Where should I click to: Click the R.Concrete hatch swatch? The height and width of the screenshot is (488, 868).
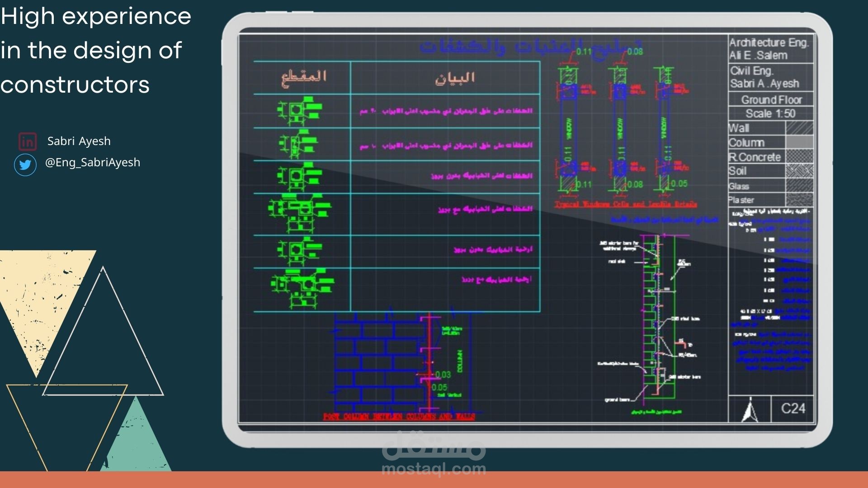pyautogui.click(x=799, y=157)
